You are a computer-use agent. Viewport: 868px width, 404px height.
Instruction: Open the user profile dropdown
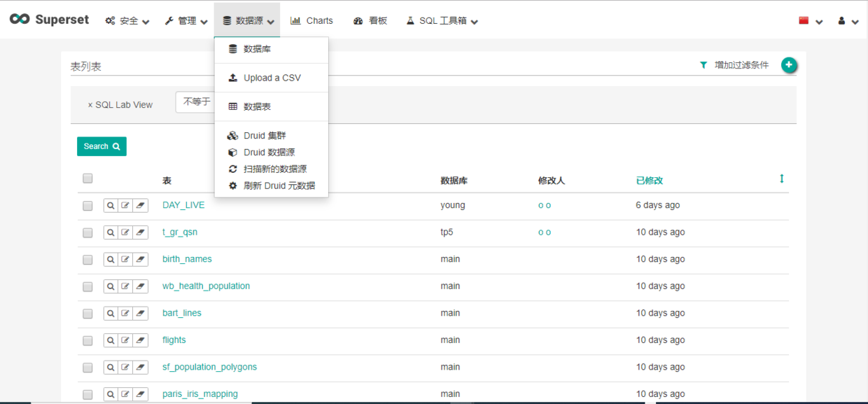pyautogui.click(x=848, y=21)
